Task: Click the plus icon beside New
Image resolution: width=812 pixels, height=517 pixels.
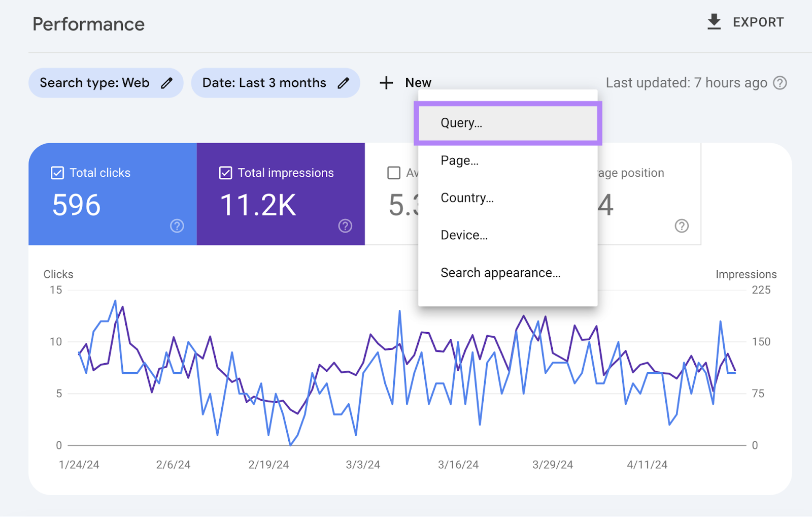Action: point(386,82)
